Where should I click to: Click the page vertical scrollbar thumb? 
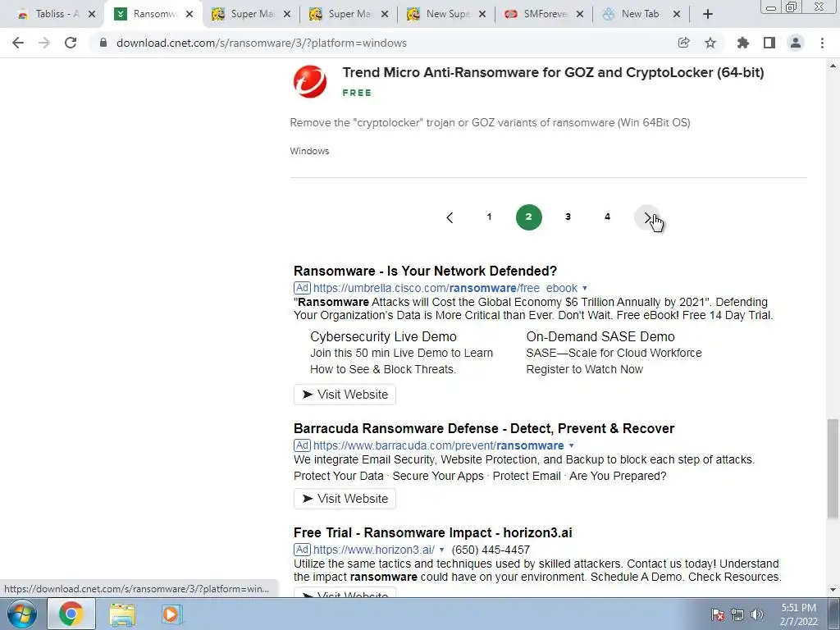pos(833,468)
